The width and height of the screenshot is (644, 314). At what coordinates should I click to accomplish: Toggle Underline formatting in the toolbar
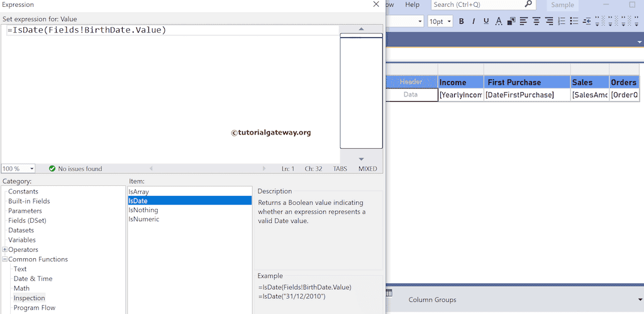[x=486, y=21]
